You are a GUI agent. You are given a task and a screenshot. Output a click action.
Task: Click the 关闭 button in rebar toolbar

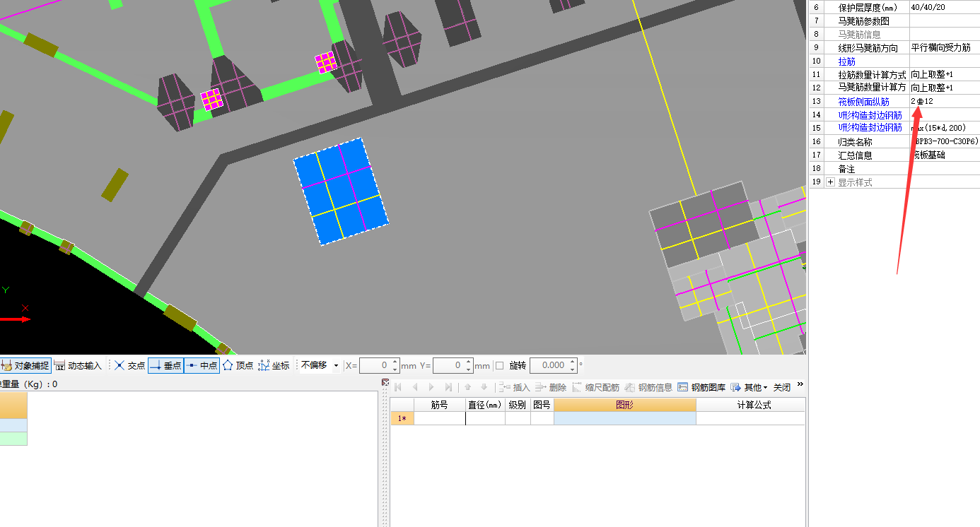[782, 387]
